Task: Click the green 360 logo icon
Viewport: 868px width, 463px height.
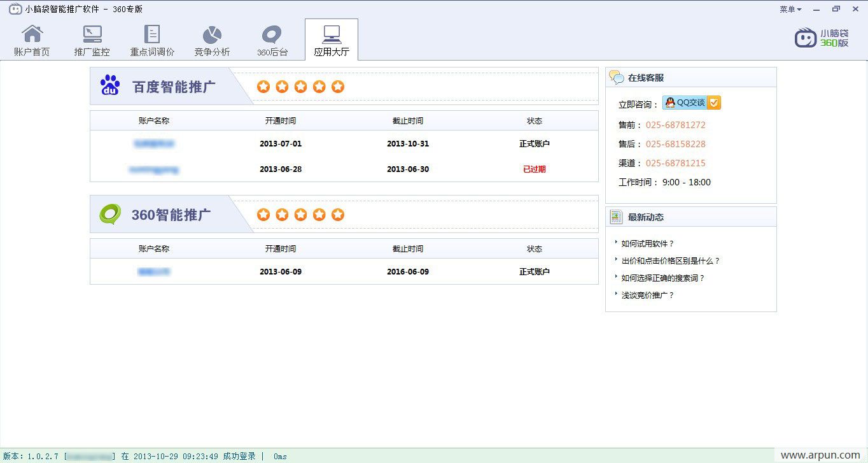Action: 110,214
